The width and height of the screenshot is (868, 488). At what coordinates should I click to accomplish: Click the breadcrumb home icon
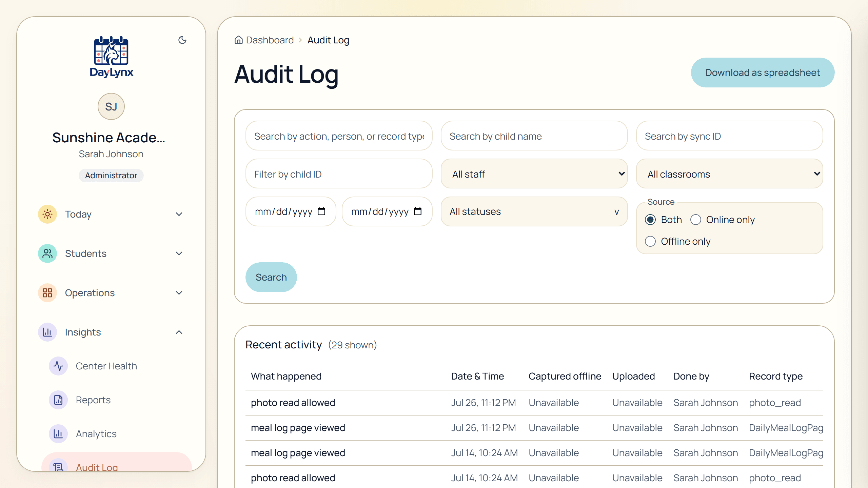click(239, 40)
